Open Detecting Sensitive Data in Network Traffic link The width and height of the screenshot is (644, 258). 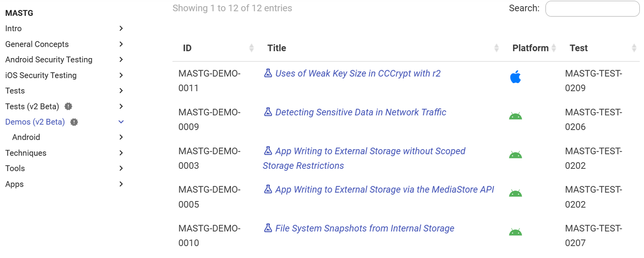[361, 112]
